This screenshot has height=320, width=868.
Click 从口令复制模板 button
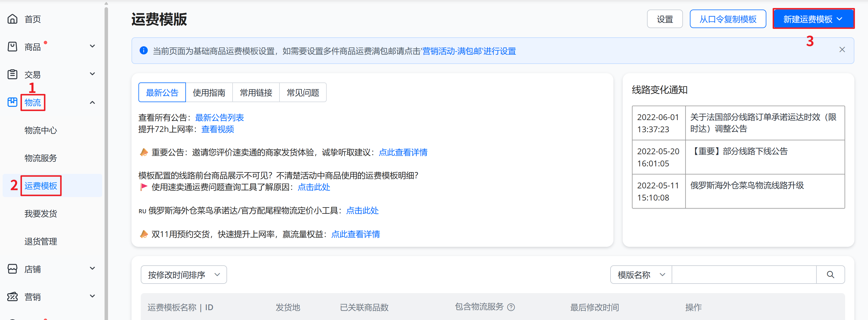tap(728, 19)
